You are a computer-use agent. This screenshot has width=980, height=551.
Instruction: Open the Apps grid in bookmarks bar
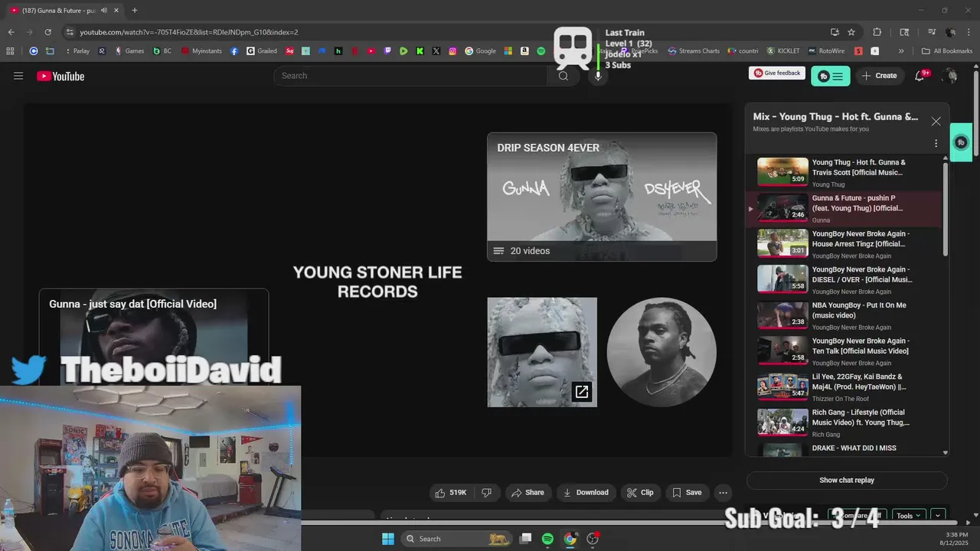point(10,51)
